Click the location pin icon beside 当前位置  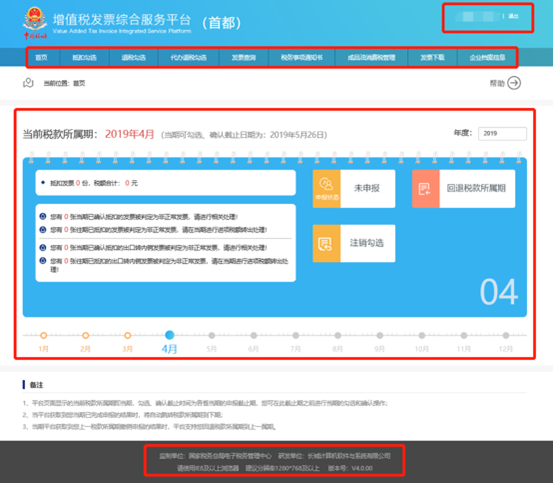[x=28, y=83]
